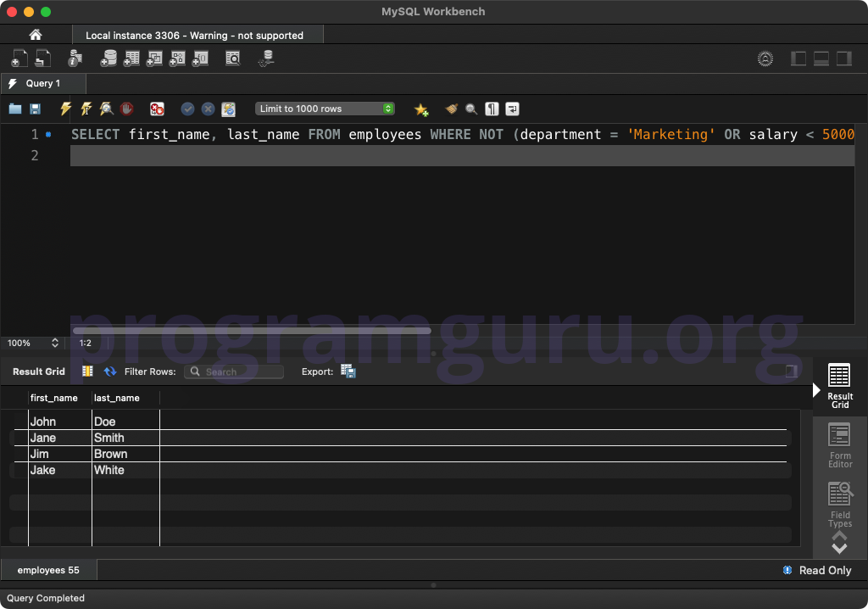
Task: Toggle auto-commit mode icon
Action: click(229, 109)
